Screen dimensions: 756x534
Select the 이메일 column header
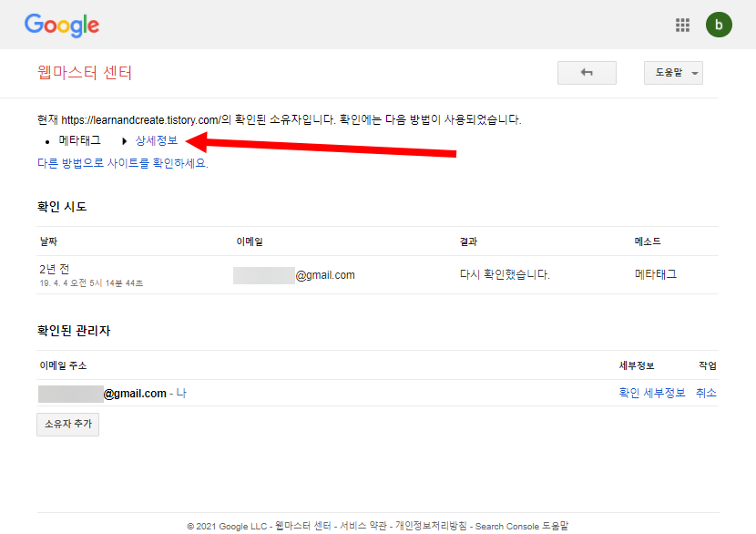[x=250, y=241]
